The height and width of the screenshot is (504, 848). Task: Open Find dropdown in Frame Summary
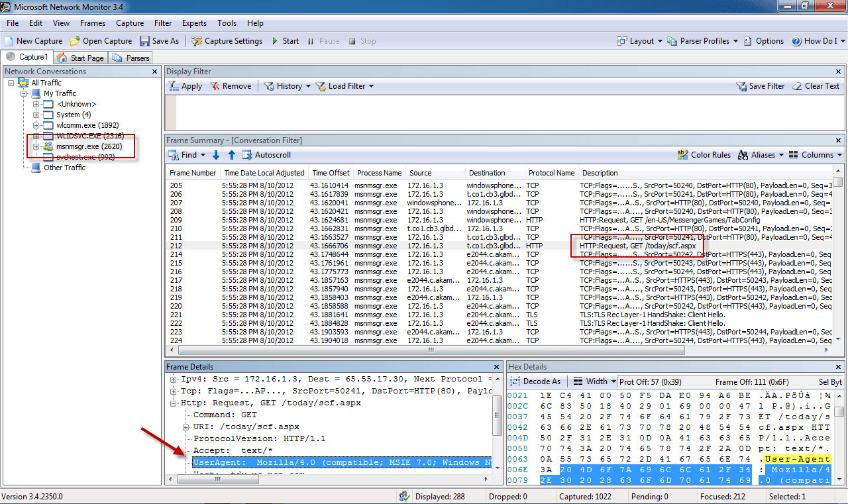click(187, 155)
